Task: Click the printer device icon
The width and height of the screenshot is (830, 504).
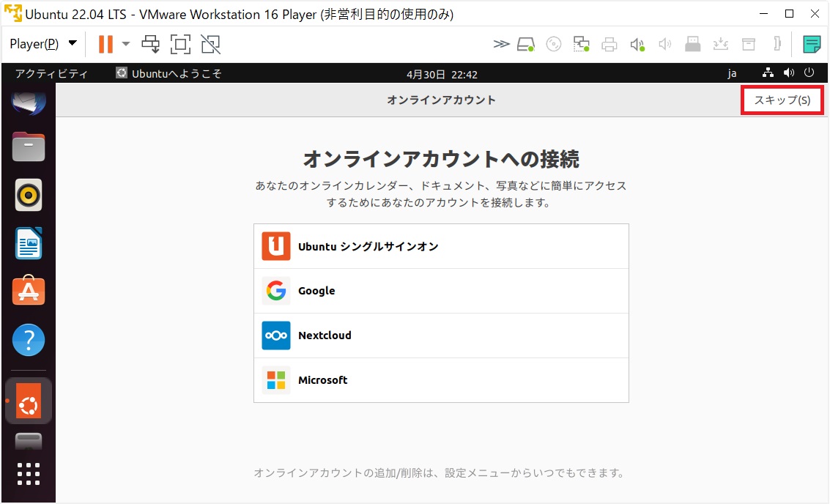Action: [x=609, y=45]
